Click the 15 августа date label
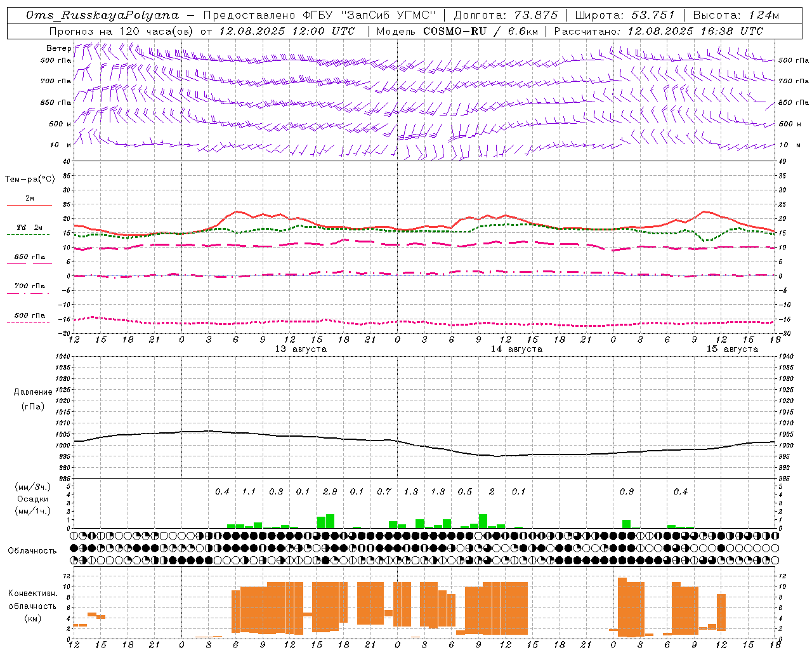The height and width of the screenshot is (650, 812). coord(732,349)
